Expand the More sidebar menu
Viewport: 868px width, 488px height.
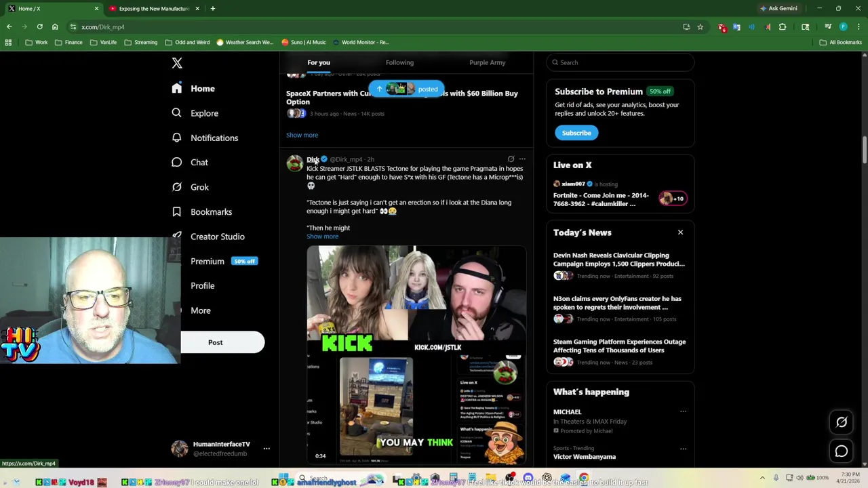200,310
